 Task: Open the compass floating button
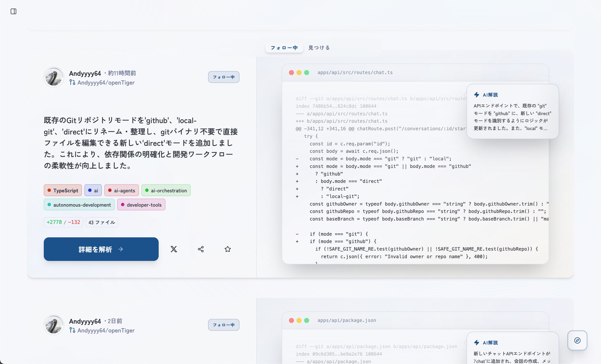click(577, 340)
